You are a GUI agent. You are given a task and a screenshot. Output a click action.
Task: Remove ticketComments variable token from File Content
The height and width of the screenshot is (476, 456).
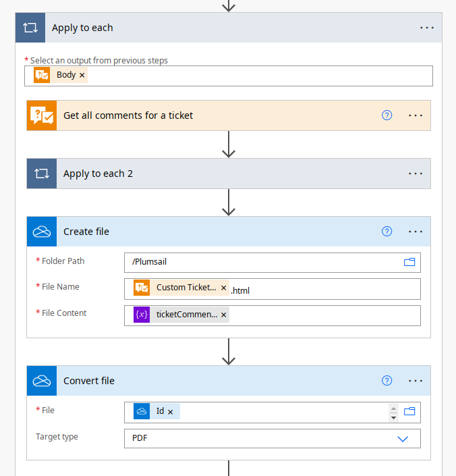[223, 315]
